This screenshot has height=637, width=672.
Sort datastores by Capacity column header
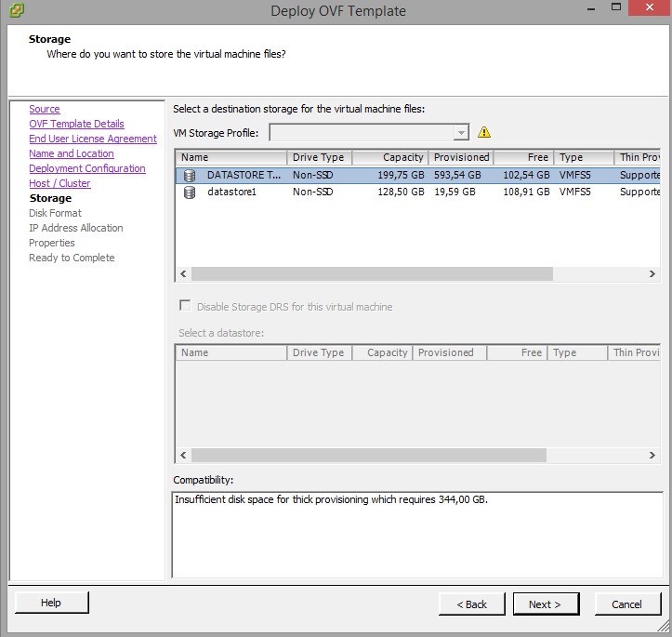[390, 157]
